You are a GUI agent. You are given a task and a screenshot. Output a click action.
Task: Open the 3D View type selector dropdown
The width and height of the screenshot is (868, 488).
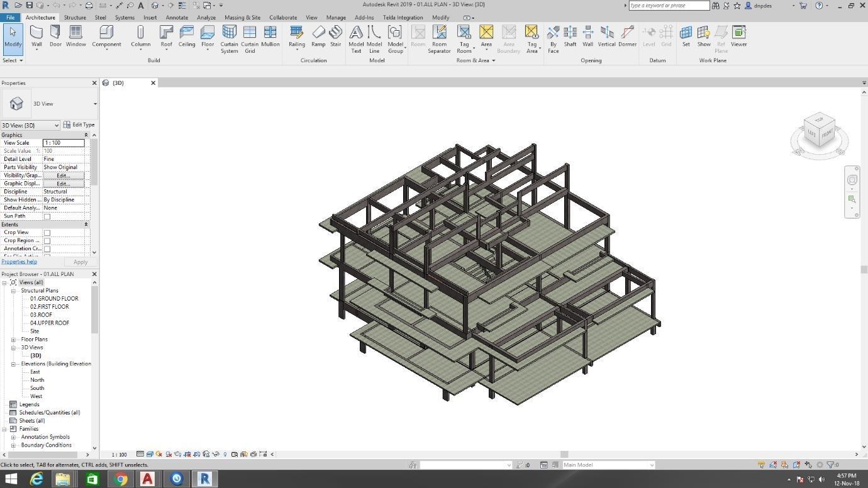point(95,104)
